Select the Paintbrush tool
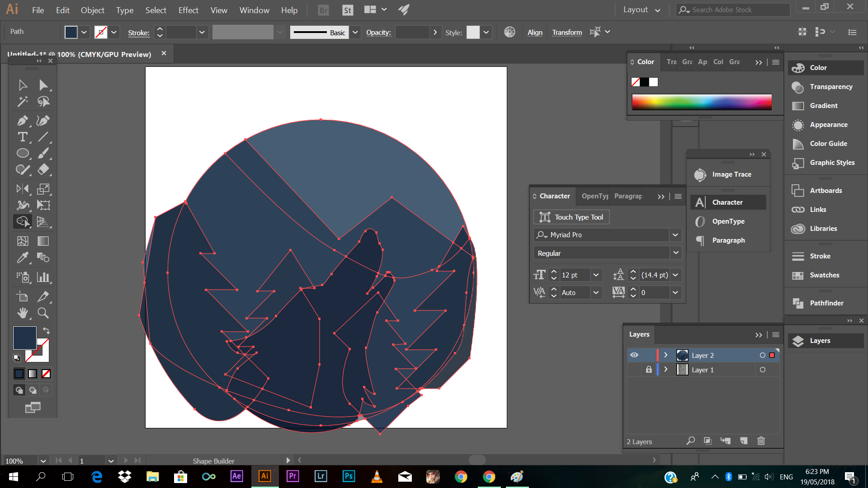 (43, 154)
